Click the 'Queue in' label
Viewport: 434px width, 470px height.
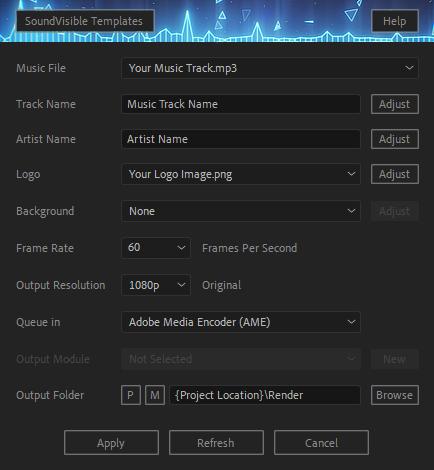38,322
